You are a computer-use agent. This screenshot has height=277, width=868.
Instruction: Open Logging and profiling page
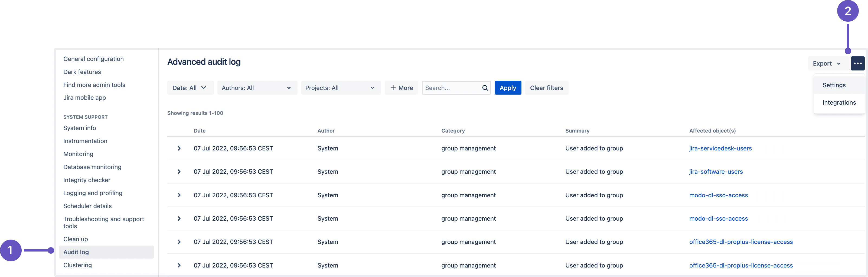tap(93, 193)
